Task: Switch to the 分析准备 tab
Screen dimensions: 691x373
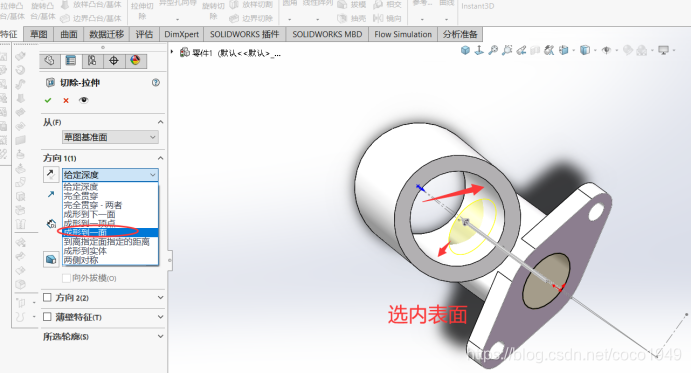Action: coord(461,34)
